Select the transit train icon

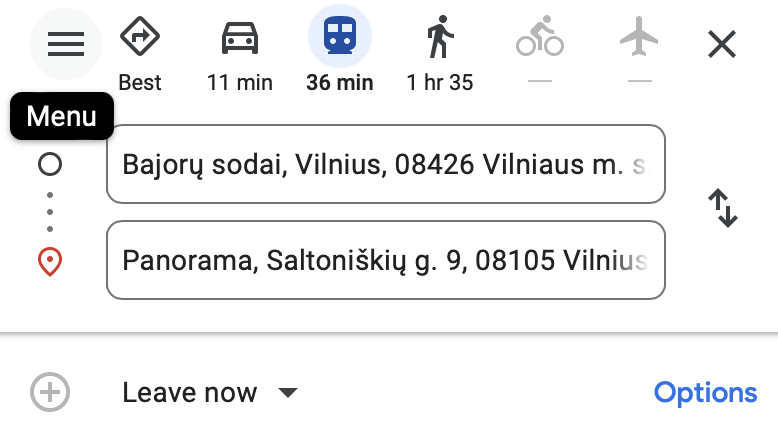pyautogui.click(x=340, y=40)
